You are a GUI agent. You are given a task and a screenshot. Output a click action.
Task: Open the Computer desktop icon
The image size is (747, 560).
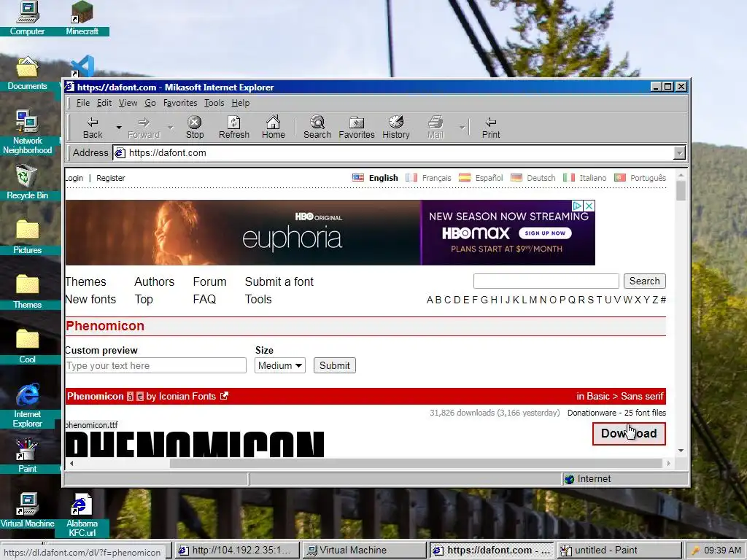(27, 18)
